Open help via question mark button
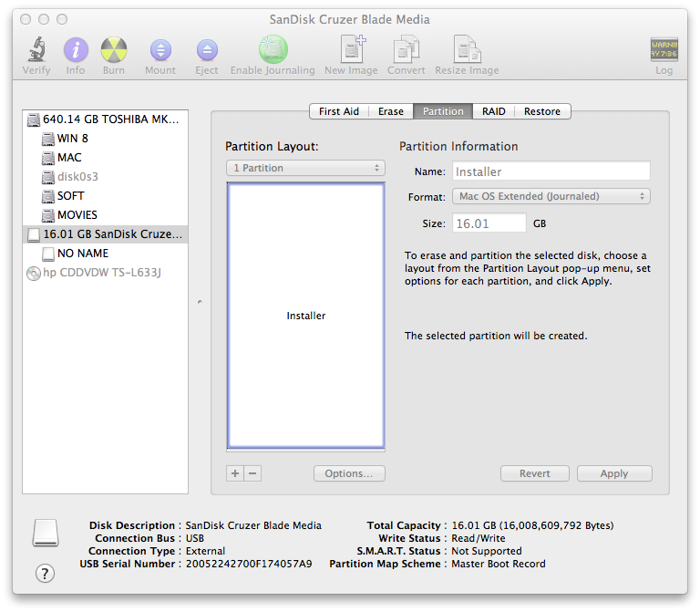Screen dimensions: 700x612 pyautogui.click(x=45, y=573)
